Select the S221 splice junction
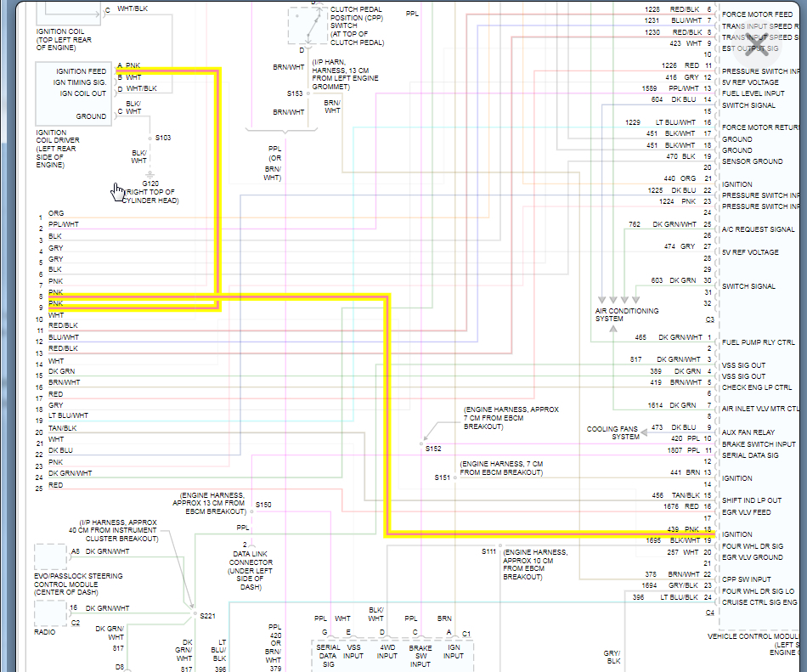The height and width of the screenshot is (672, 807). [x=195, y=613]
